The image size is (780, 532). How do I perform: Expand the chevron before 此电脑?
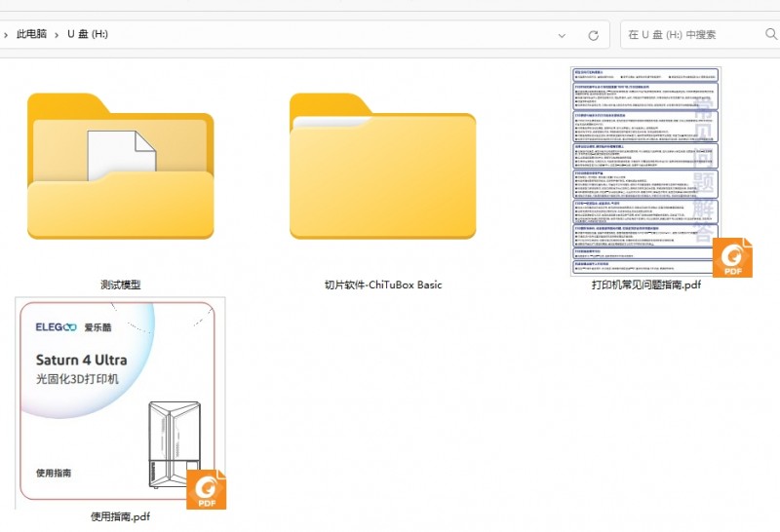tap(6, 35)
